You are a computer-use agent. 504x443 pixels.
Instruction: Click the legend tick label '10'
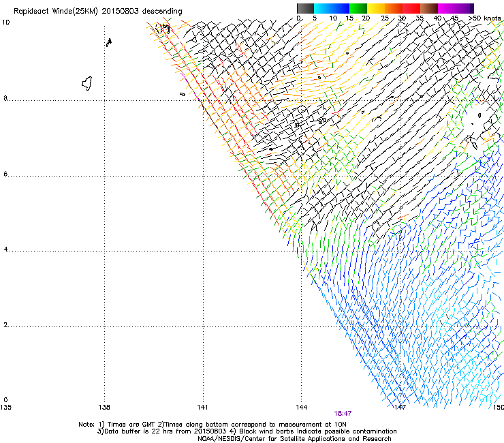point(333,18)
